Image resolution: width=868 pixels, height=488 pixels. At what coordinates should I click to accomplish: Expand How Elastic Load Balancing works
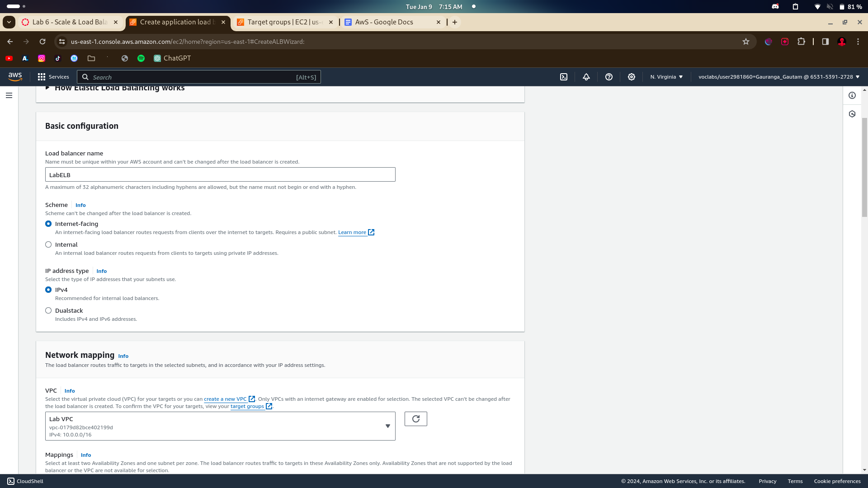tap(119, 88)
